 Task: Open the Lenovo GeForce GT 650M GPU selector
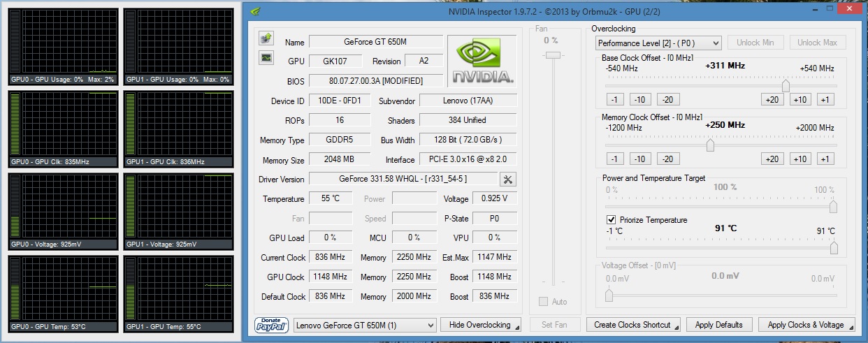point(364,325)
